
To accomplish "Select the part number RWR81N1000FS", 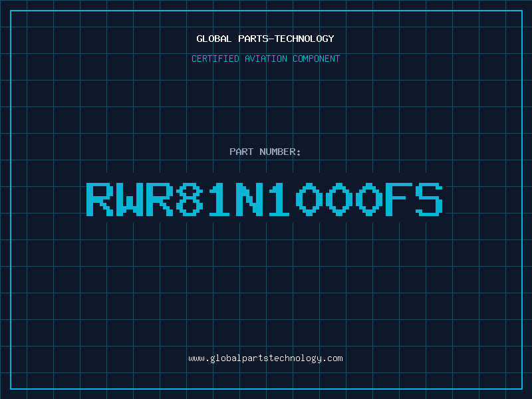I will (x=265, y=199).
